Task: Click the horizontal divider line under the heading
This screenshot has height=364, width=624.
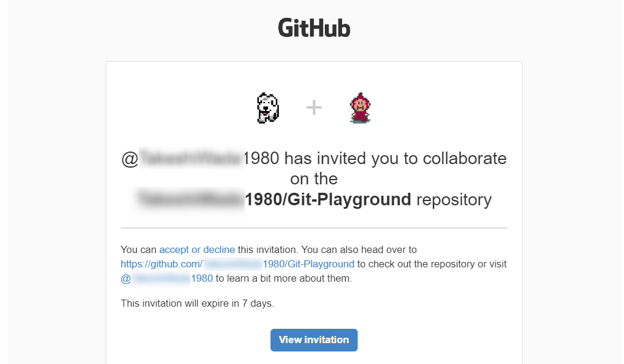Action: (x=313, y=228)
